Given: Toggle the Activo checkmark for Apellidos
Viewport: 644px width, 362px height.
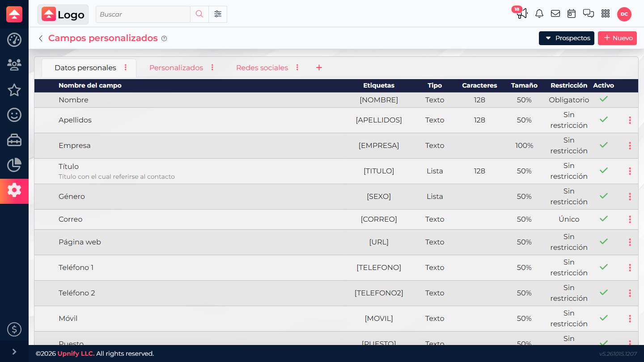Looking at the screenshot, I should [x=604, y=120].
